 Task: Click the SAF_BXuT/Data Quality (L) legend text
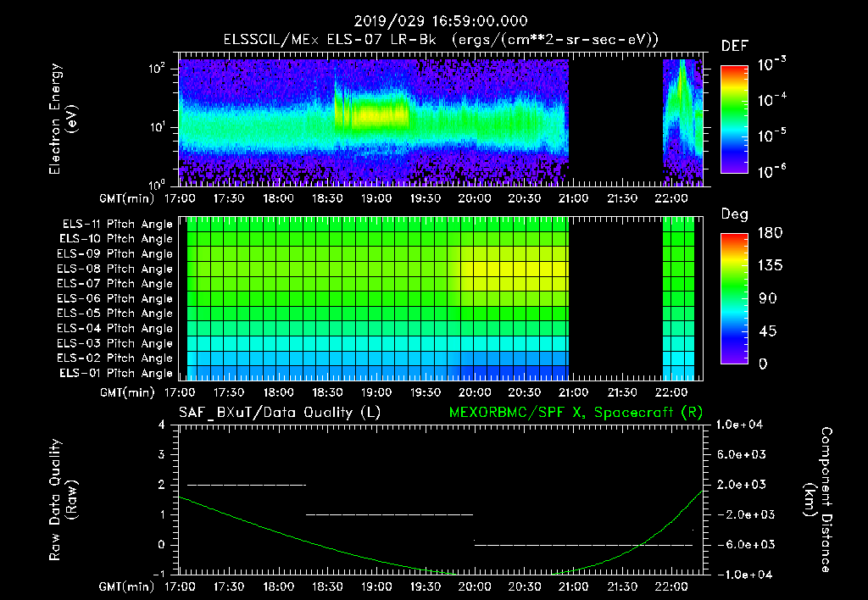pos(280,413)
